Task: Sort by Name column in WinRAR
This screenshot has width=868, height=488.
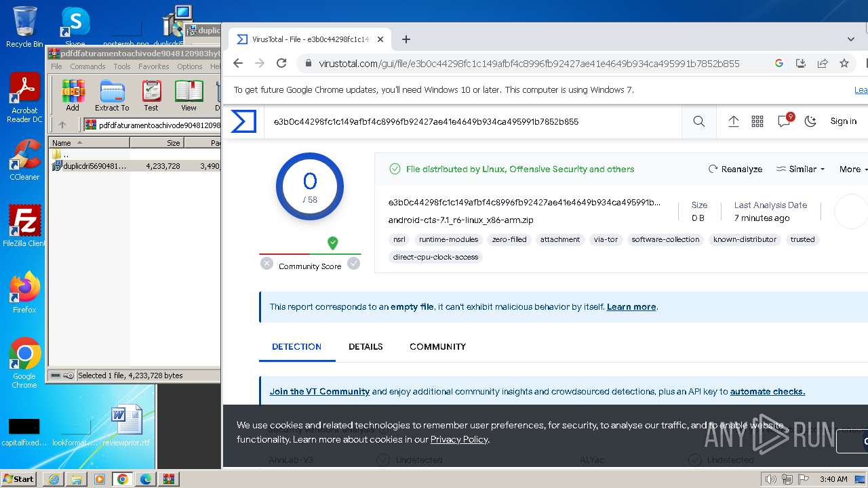Action: (x=90, y=143)
